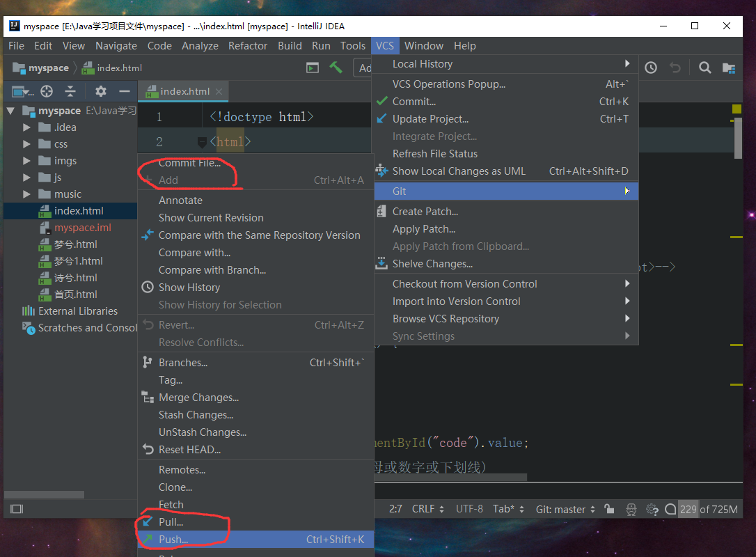Close the index.html editor tab
Viewport: 756px width, 557px height.
pyautogui.click(x=219, y=91)
